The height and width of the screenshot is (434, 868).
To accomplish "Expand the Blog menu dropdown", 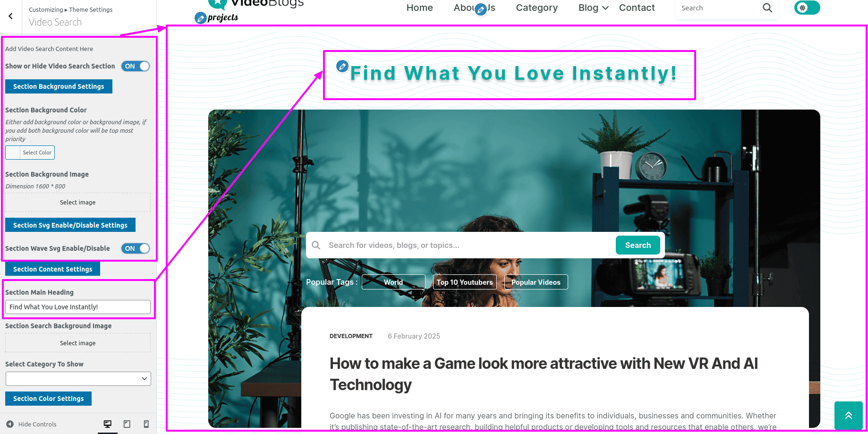I will [593, 8].
